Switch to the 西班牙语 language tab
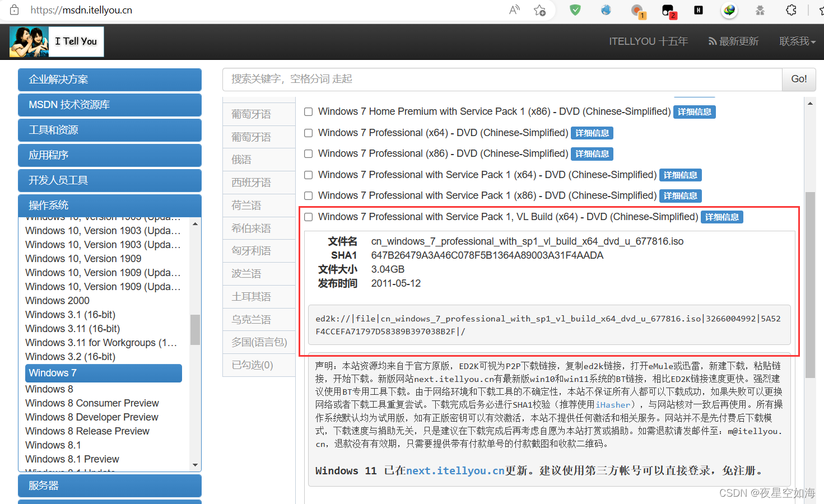The width and height of the screenshot is (824, 504). pos(259,183)
